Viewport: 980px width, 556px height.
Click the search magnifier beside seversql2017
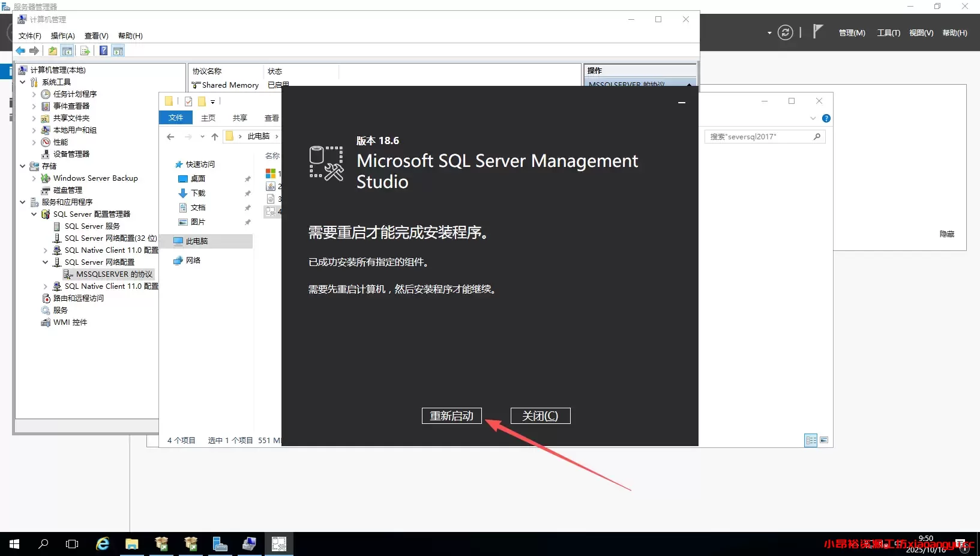[x=817, y=136]
